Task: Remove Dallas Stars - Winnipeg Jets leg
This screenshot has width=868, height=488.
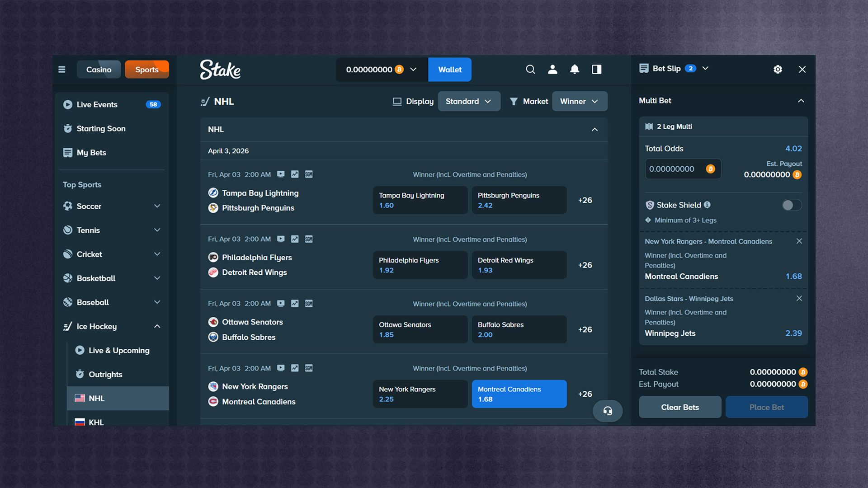Action: point(799,298)
